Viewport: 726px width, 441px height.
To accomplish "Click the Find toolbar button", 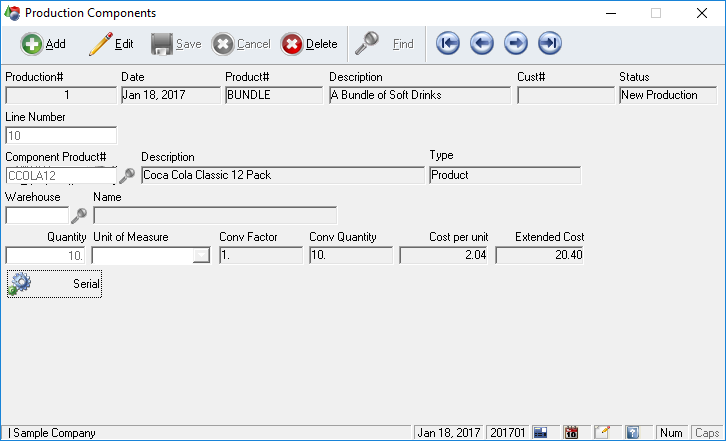I will pos(385,44).
